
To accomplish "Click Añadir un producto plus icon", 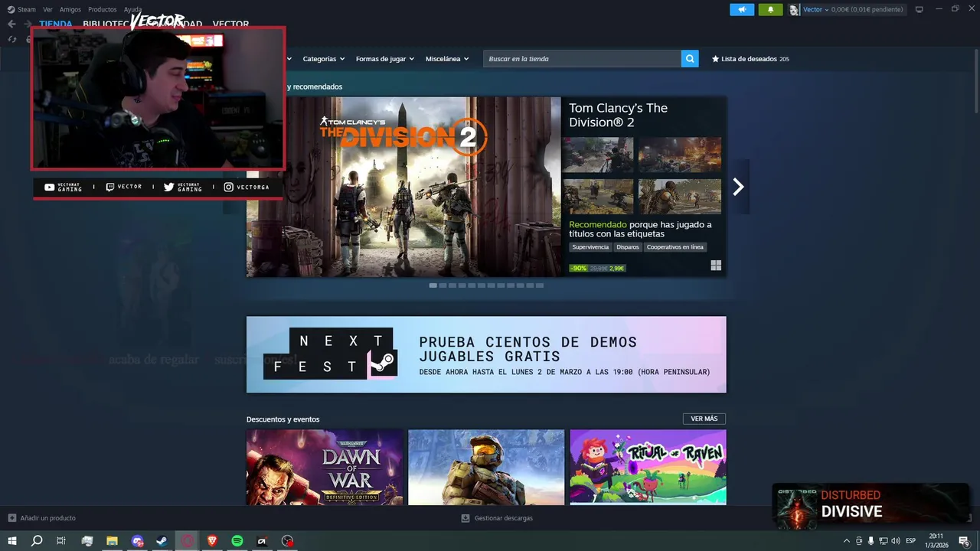I will pyautogui.click(x=11, y=518).
